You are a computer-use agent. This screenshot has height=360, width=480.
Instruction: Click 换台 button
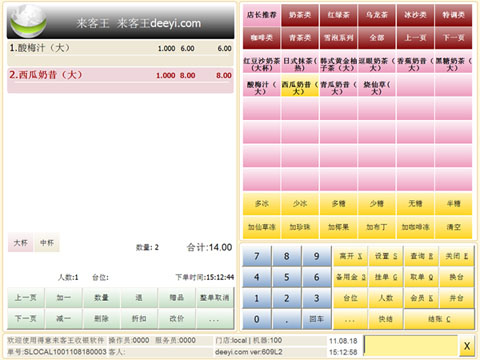[457, 277]
